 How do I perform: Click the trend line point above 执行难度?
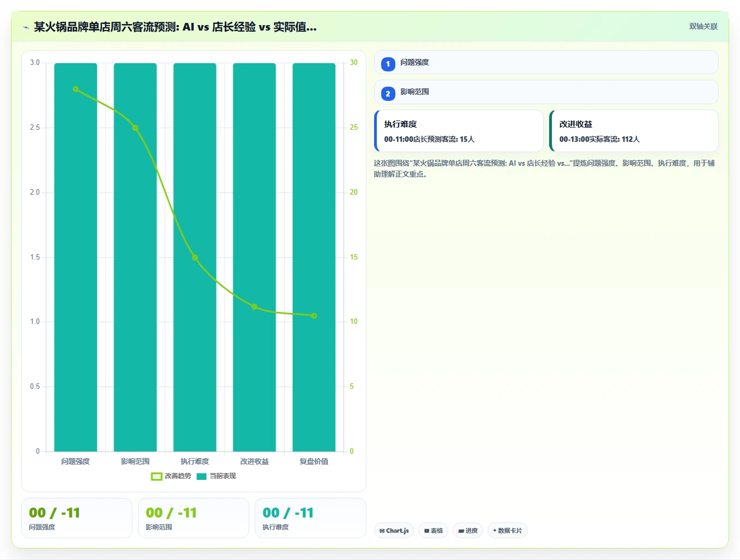[195, 257]
